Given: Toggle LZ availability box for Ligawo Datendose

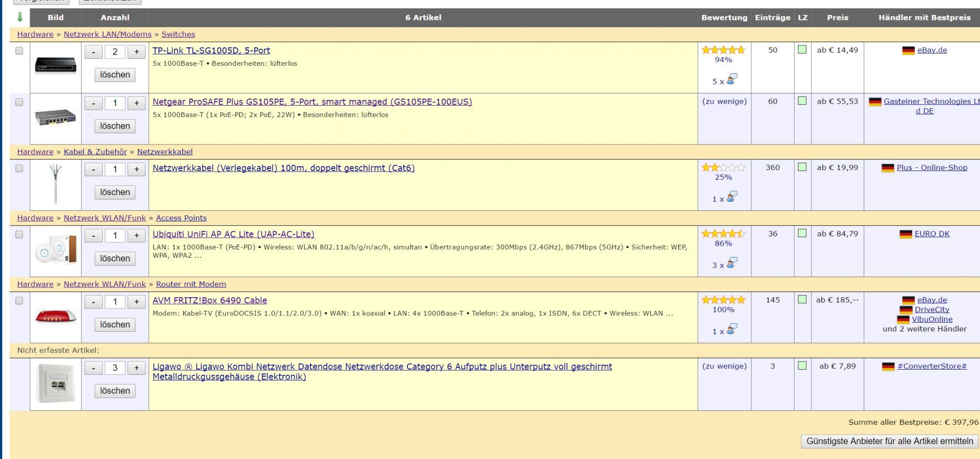Looking at the screenshot, I should coord(802,366).
